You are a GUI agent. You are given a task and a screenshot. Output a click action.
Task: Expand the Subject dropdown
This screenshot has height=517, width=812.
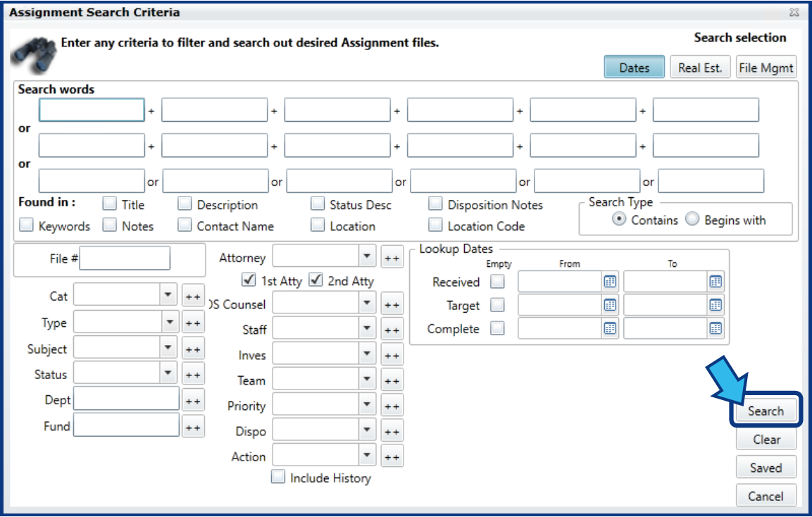pos(168,348)
